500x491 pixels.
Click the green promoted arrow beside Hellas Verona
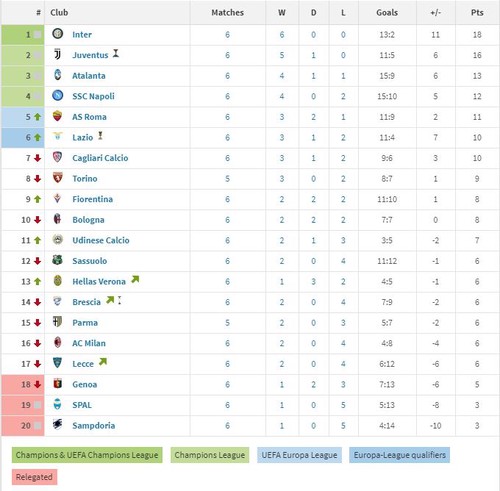tap(135, 279)
